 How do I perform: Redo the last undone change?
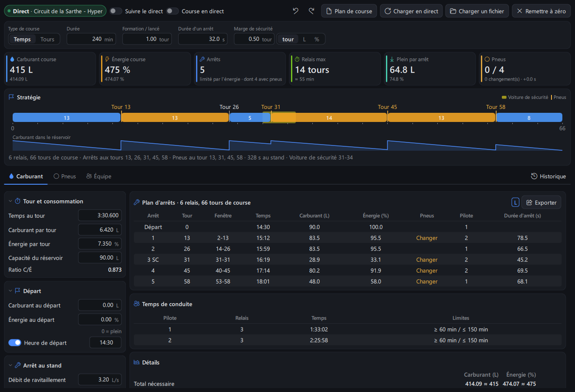(x=311, y=11)
